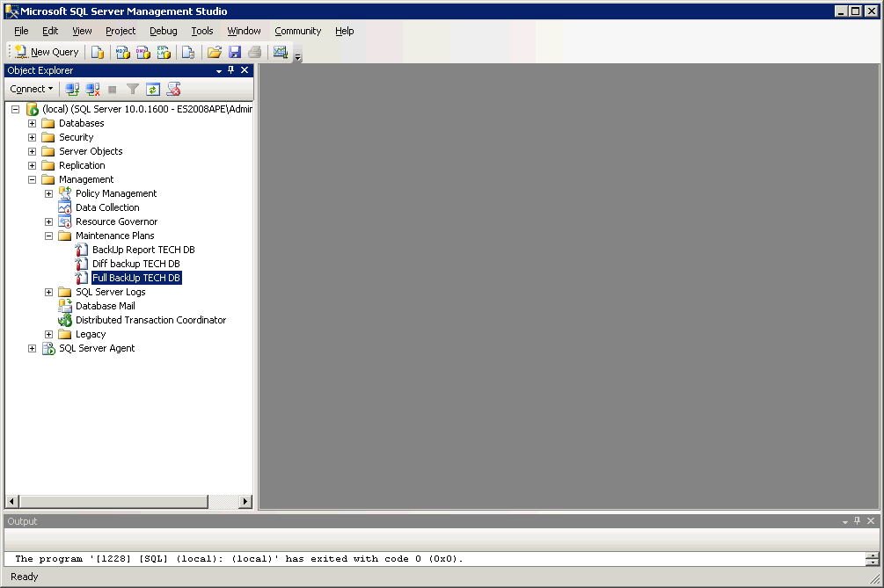Toggle auto-hide pin on Output panel
Viewport: 884px width, 588px height.
[858, 521]
